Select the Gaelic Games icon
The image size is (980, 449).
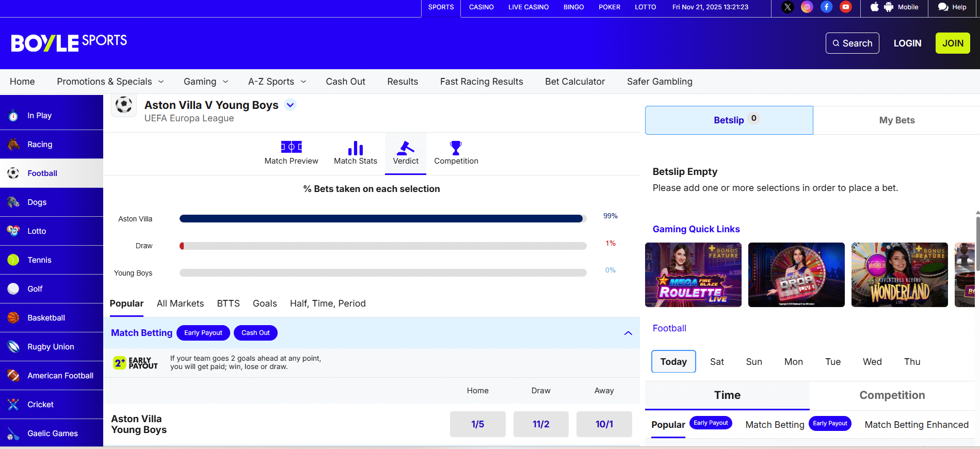13,434
